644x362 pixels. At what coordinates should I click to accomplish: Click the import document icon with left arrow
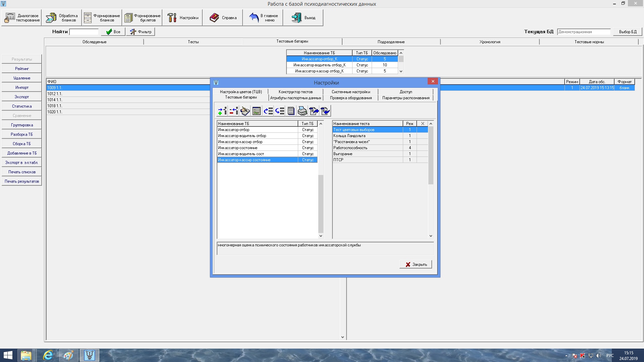point(325,111)
